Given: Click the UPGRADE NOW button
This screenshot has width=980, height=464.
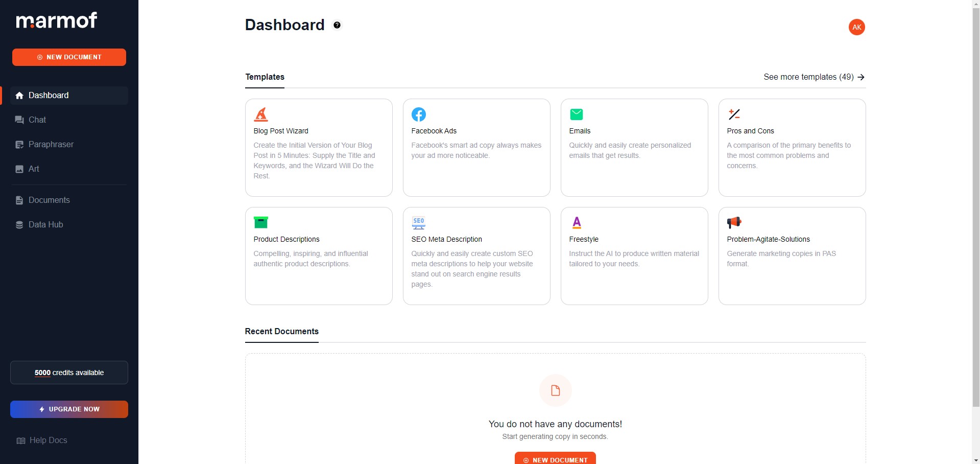Looking at the screenshot, I should point(69,409).
